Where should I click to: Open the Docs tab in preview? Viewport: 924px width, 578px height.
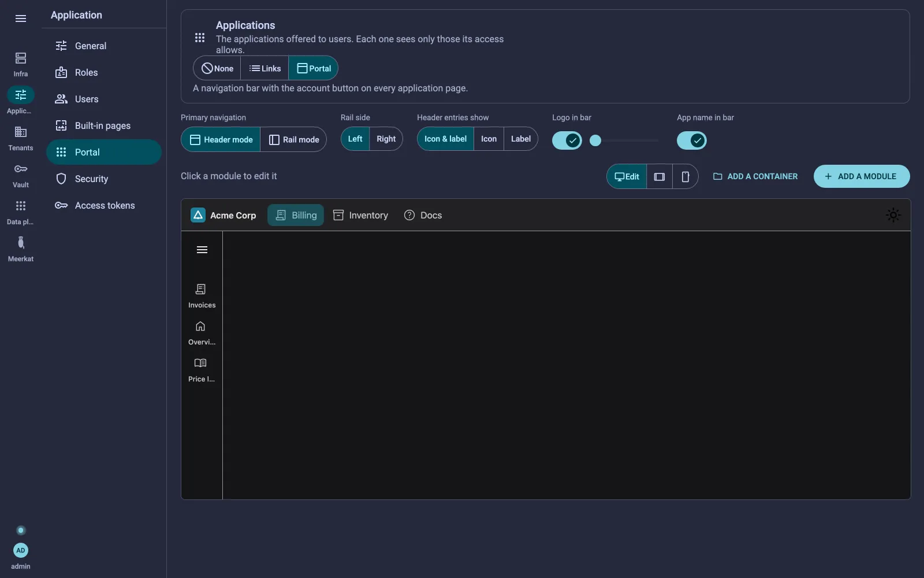(x=423, y=215)
